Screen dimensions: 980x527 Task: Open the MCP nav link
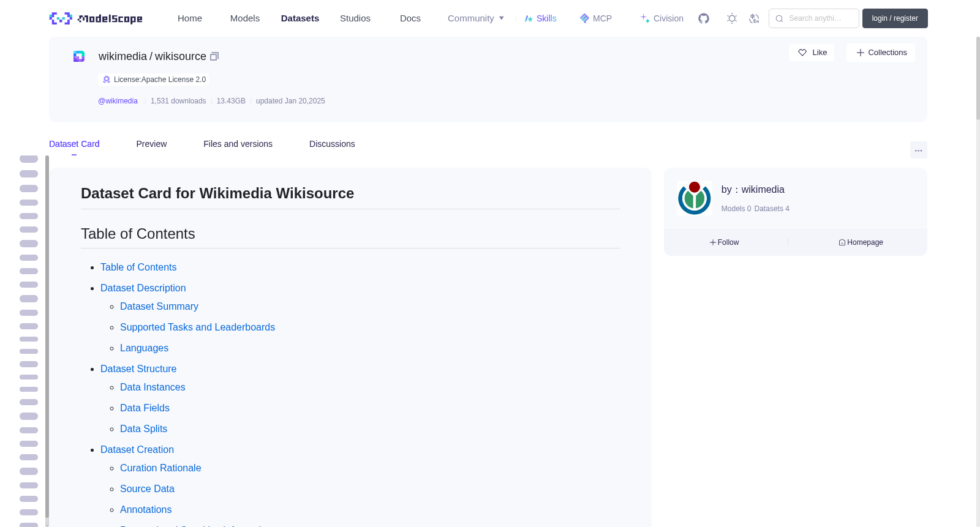[x=595, y=18]
